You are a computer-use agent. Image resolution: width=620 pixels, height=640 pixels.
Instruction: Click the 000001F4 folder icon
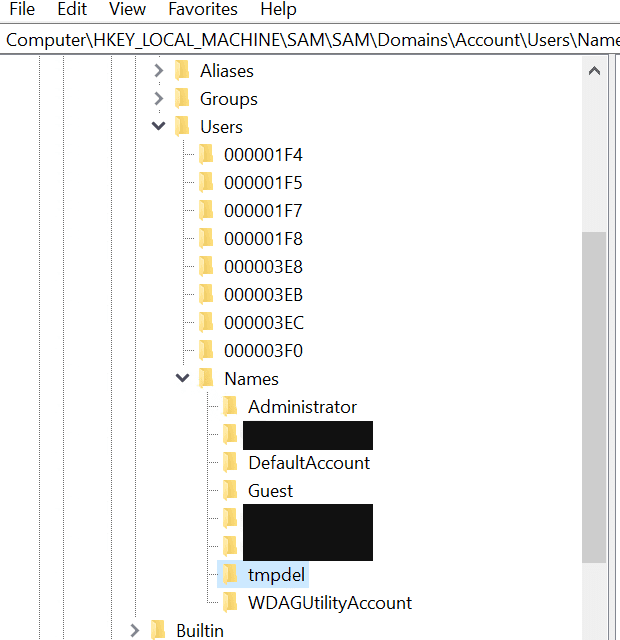point(206,155)
